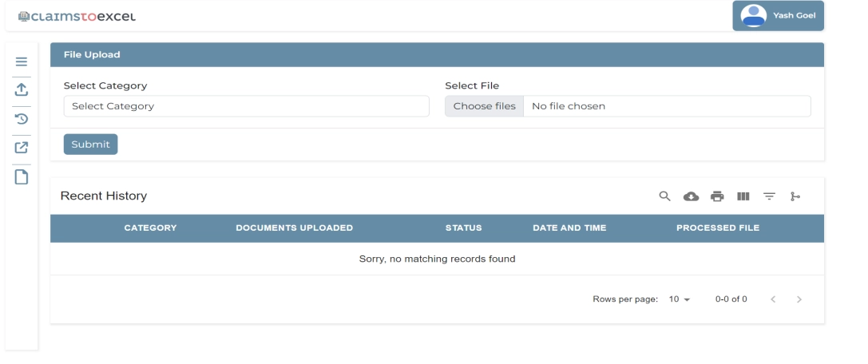Click the ClaimsToExcel logo

(77, 17)
